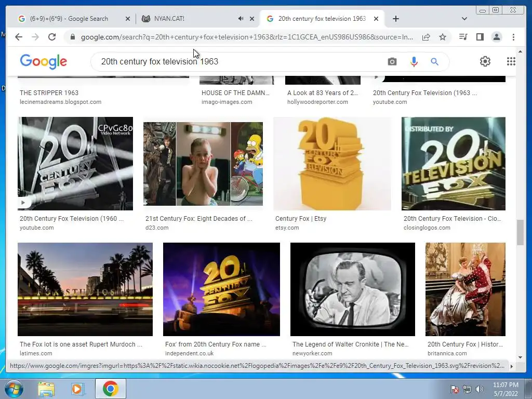
Task: Open the independent.co.uk 20th Century Fox thumbnail
Action: coord(221,289)
